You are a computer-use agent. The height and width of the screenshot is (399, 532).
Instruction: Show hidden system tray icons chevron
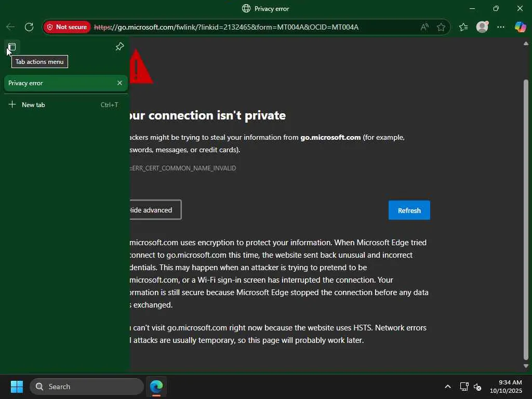pos(448,387)
